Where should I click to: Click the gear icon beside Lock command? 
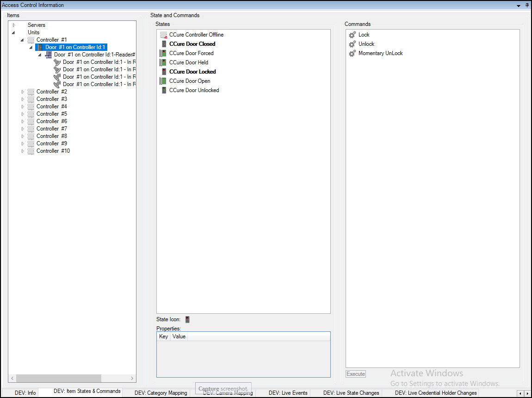352,34
